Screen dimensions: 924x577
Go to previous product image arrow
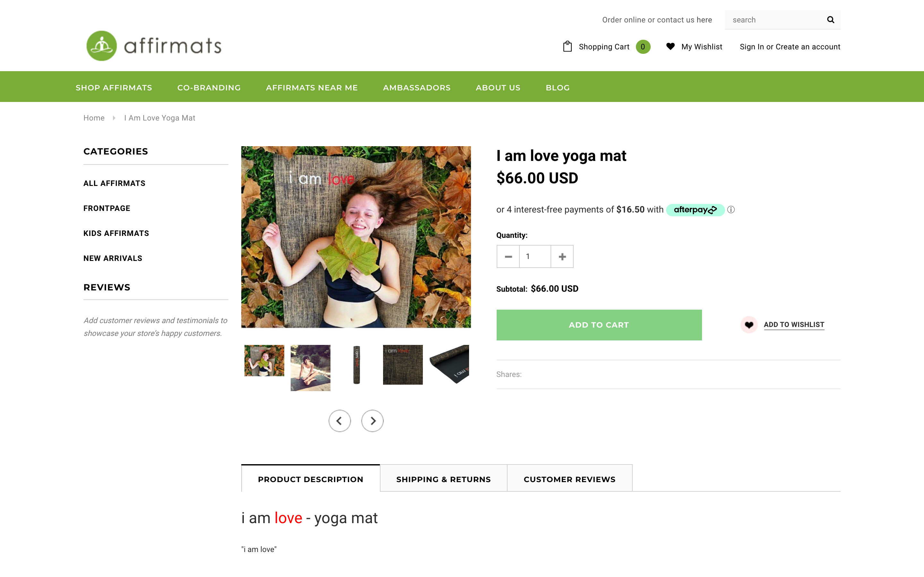339,421
